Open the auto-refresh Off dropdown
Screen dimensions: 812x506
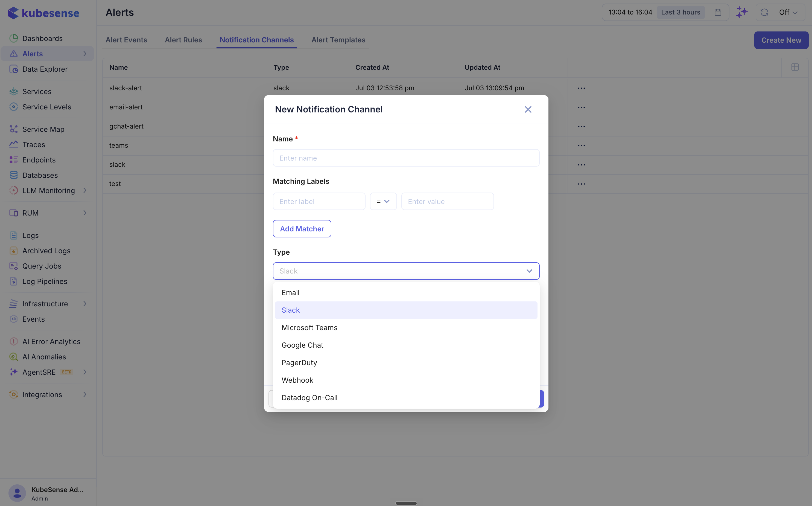788,12
